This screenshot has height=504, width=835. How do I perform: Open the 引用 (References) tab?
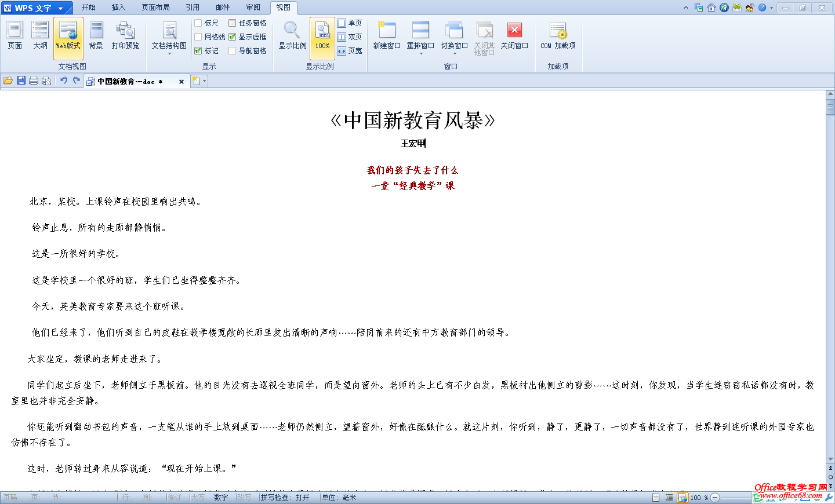tap(193, 8)
